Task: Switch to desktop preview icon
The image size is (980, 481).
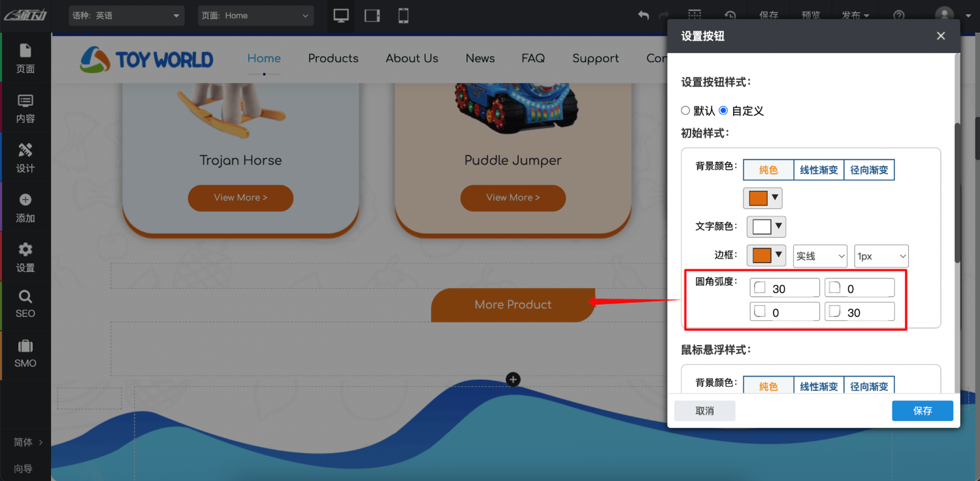Action: point(341,16)
